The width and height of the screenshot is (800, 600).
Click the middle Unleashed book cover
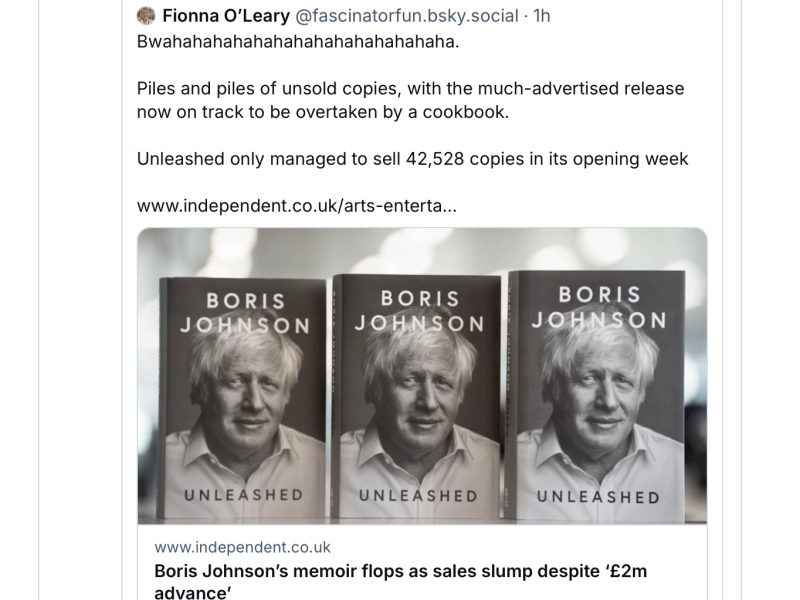(x=418, y=398)
